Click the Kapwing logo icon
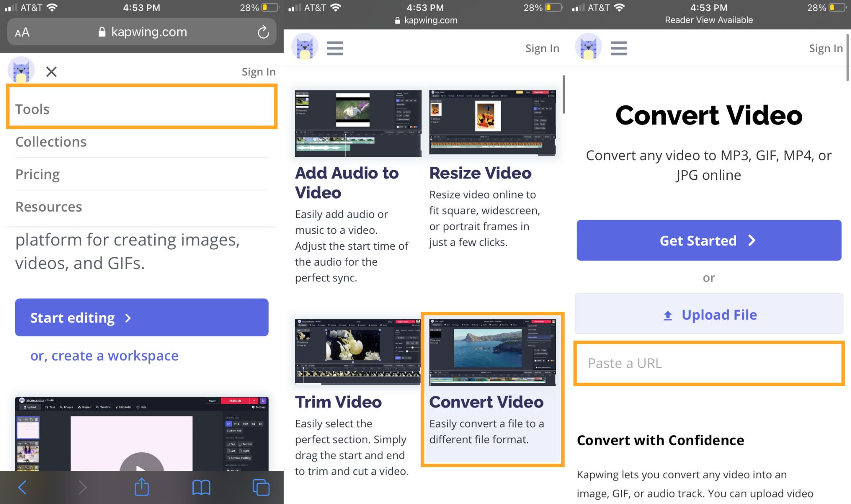 pos(21,72)
